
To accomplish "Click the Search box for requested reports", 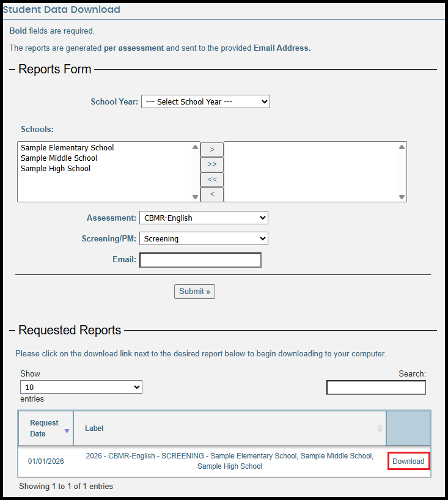I will click(376, 388).
